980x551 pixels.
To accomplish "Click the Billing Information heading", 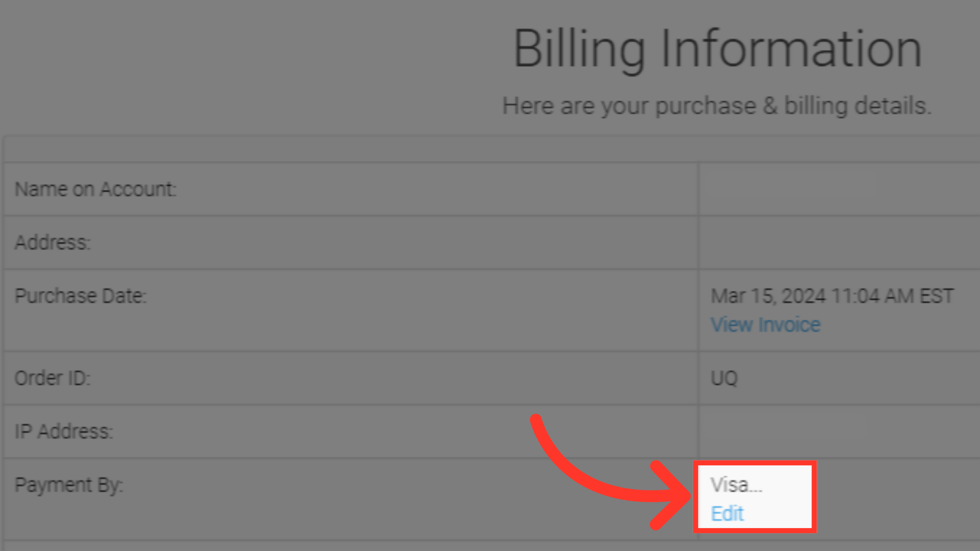I will coord(718,49).
